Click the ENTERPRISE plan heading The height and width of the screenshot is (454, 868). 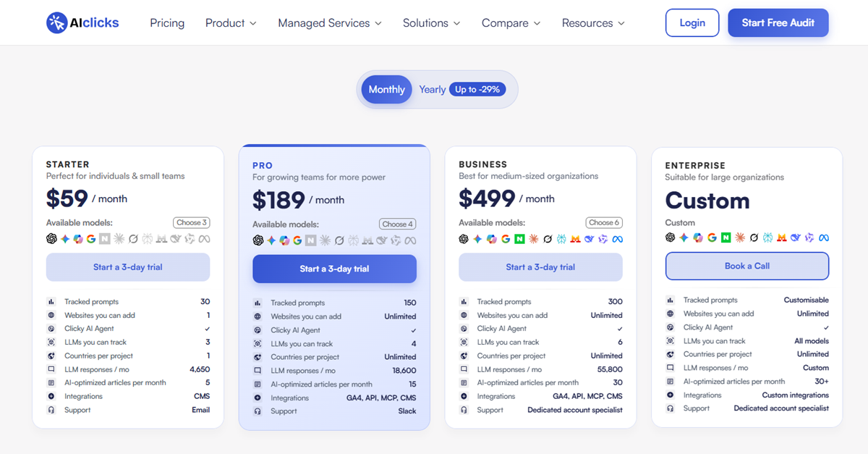click(x=695, y=166)
